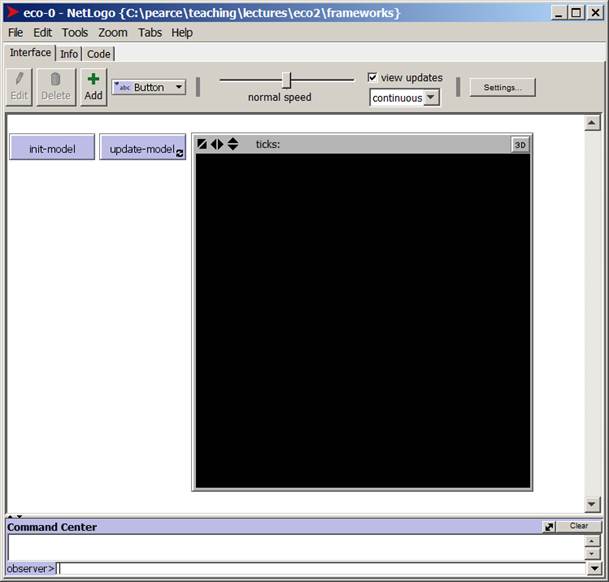This screenshot has width=609, height=582.
Task: Click the ticks: label in view header
Action: (x=268, y=144)
